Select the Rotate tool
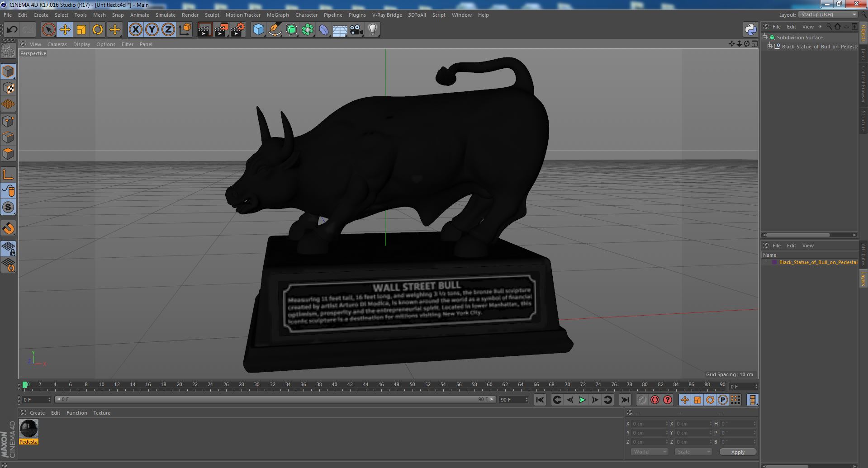This screenshot has height=468, width=868. pyautogui.click(x=98, y=30)
